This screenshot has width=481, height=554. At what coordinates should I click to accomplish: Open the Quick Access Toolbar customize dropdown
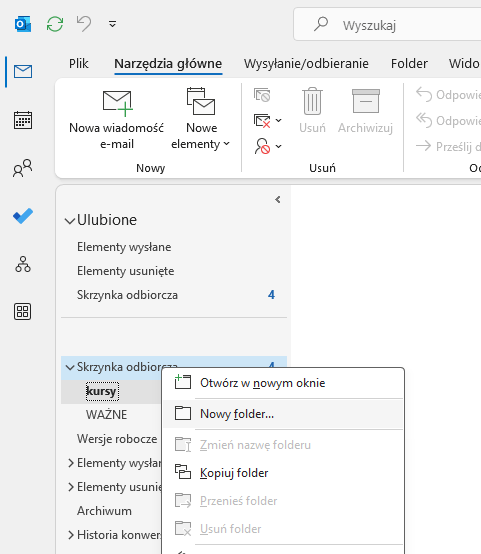pos(112,24)
